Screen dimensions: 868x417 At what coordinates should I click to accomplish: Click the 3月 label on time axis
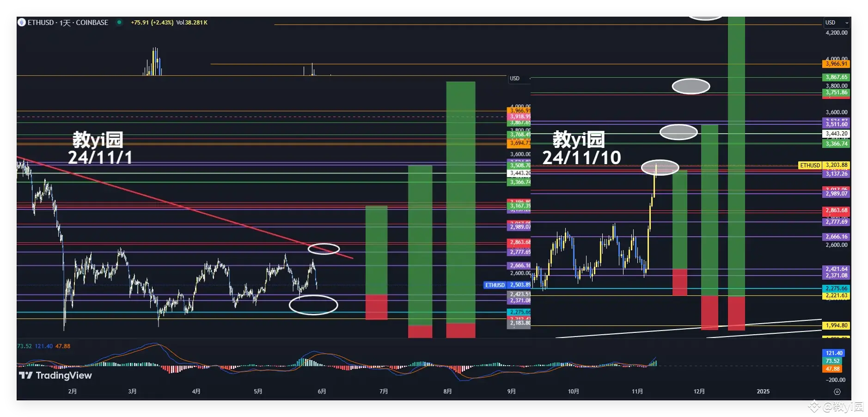133,392
